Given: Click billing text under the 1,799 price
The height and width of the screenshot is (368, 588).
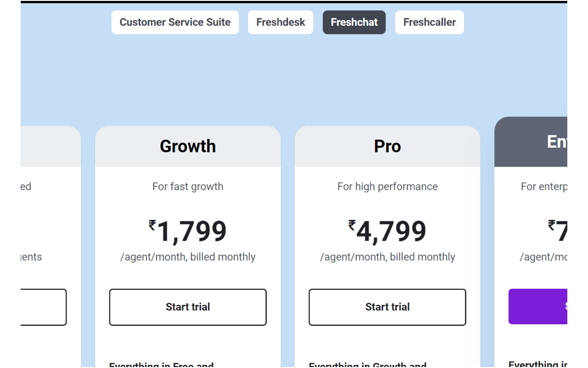Looking at the screenshot, I should 188,257.
